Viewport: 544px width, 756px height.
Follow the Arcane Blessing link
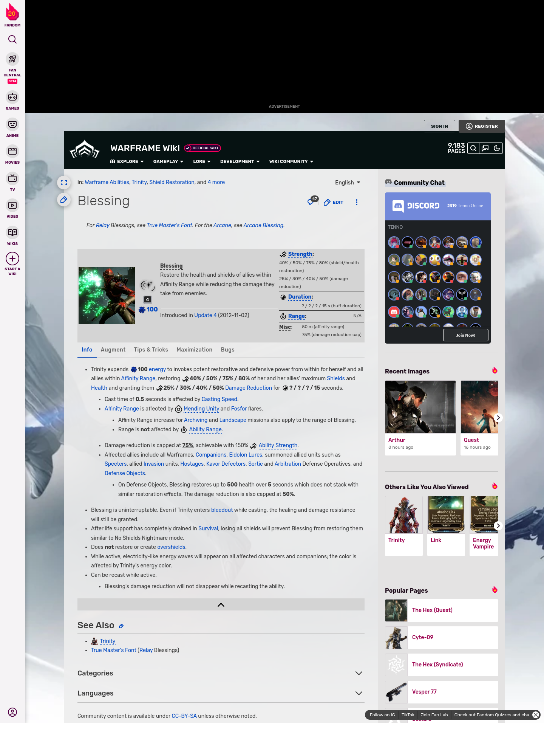tap(263, 225)
